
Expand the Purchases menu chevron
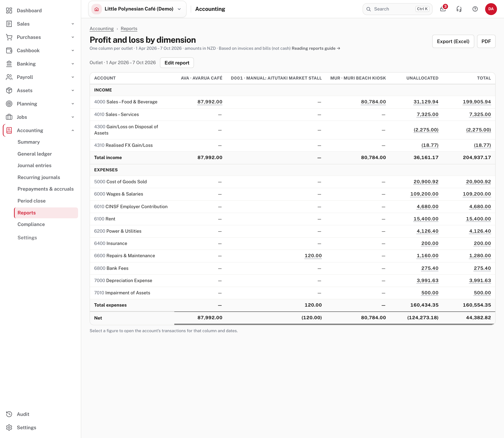(73, 37)
